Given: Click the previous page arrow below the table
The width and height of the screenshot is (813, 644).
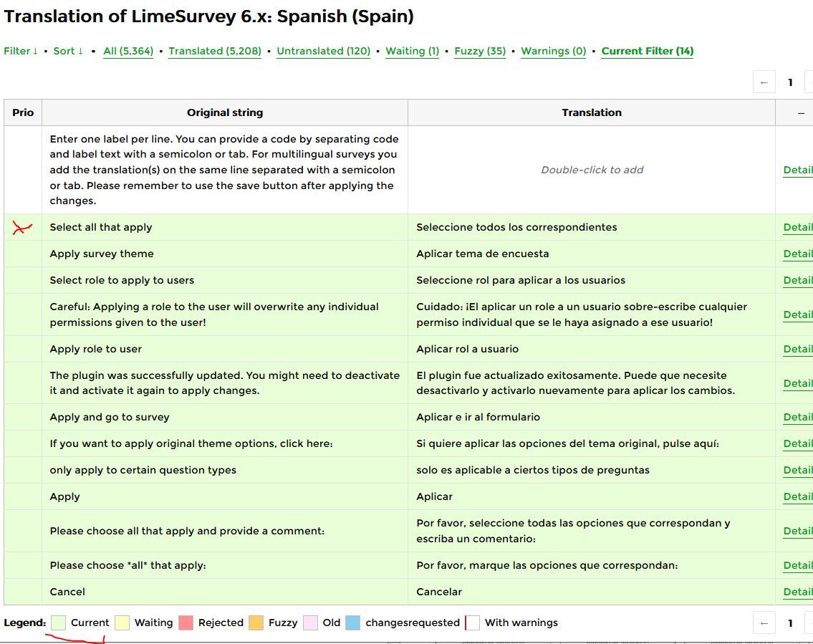Looking at the screenshot, I should (x=764, y=623).
